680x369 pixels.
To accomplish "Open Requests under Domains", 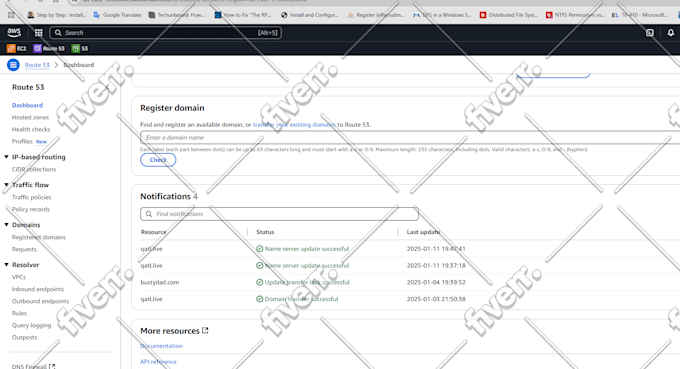I will point(24,249).
